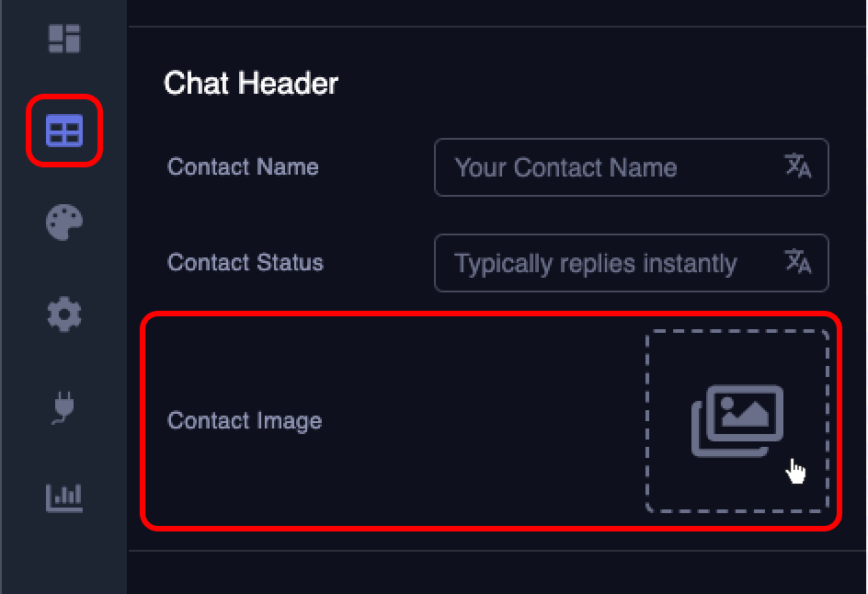Select the highlighted table layout icon
Viewport: 868px width, 594px height.
[64, 131]
